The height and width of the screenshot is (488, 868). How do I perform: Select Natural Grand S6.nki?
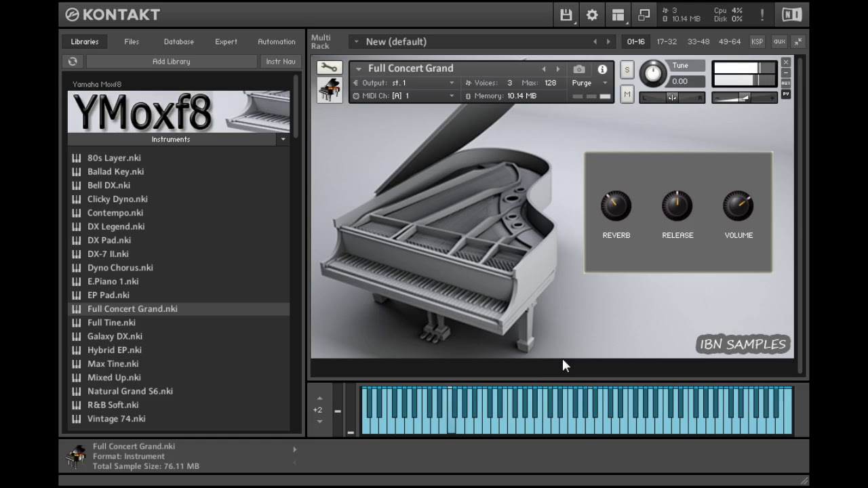coord(130,391)
